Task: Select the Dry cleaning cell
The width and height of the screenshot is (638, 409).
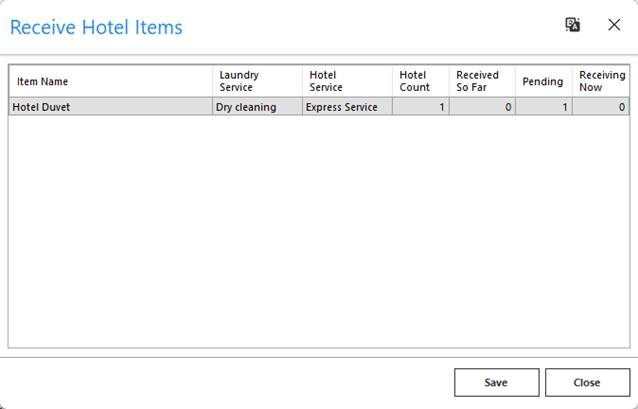Action: pyautogui.click(x=257, y=107)
